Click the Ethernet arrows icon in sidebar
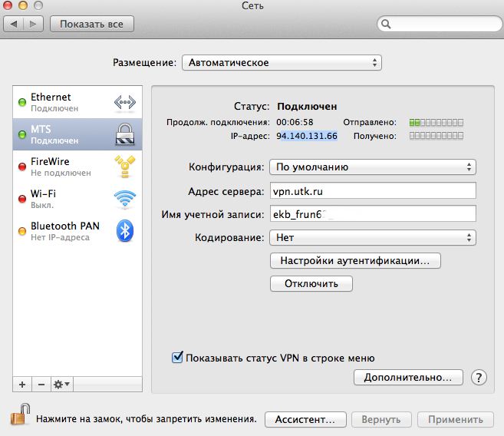 [x=124, y=103]
